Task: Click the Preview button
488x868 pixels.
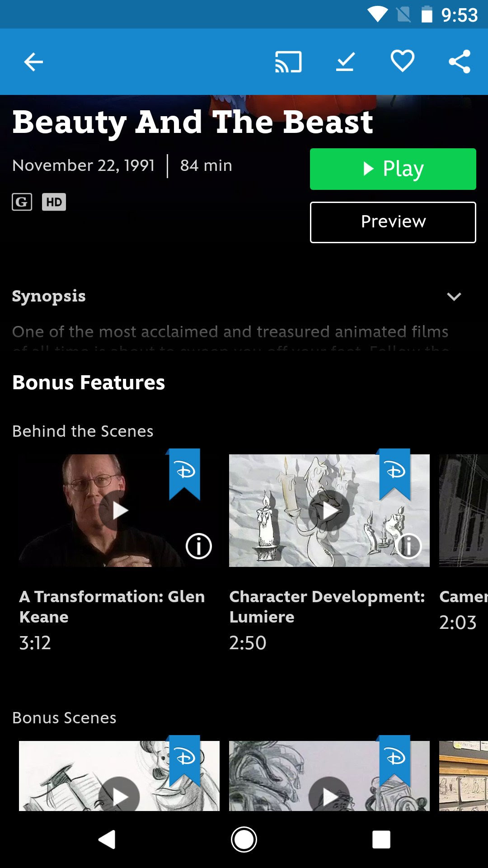Action: [393, 222]
